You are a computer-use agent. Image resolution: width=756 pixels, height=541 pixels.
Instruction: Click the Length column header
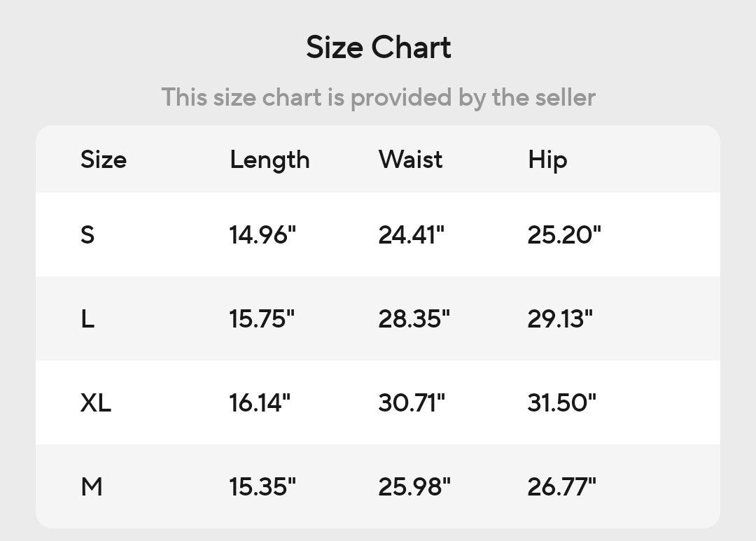point(269,160)
